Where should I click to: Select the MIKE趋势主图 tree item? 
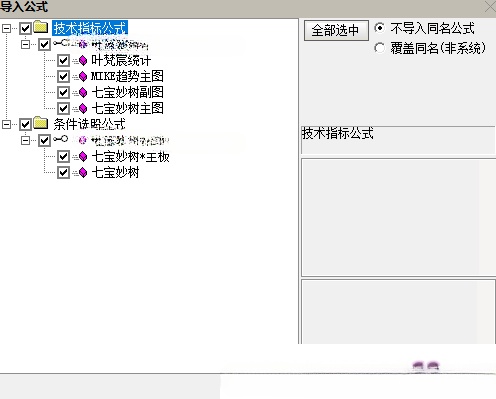point(127,76)
